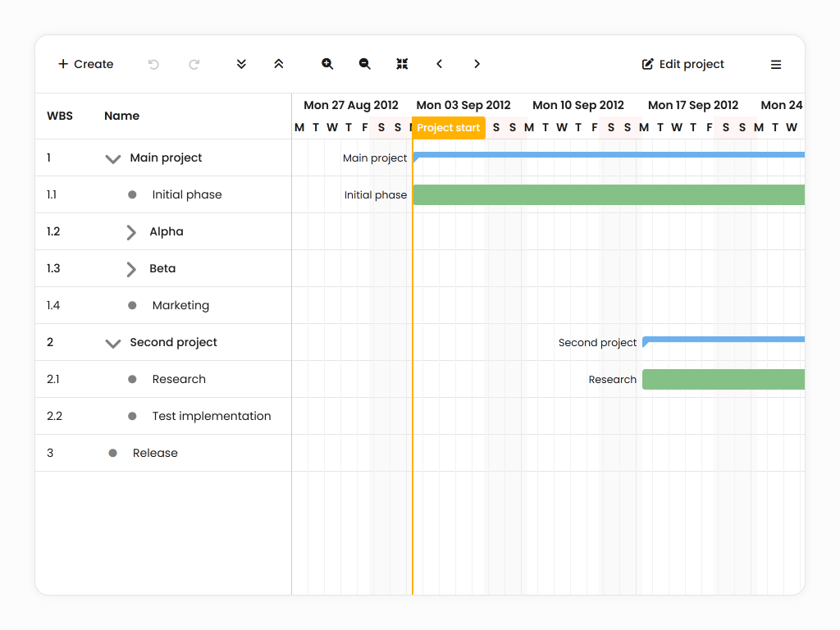Zoom in on the Gantt timeline
840x630 pixels.
[x=327, y=64]
